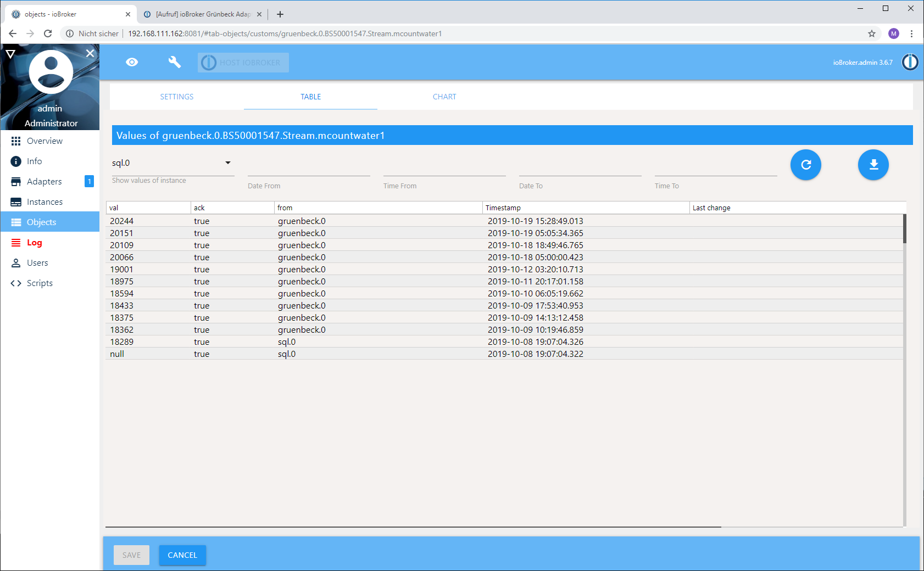
Task: Open Adapters in the sidebar
Action: (50, 182)
